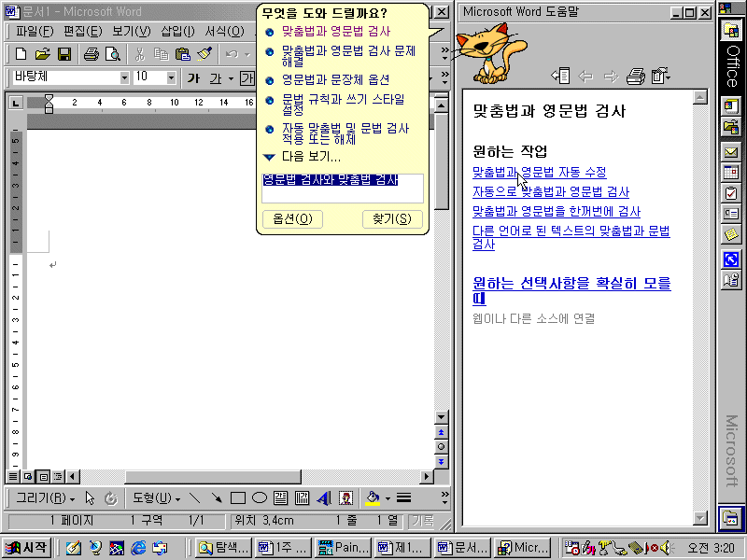Save the document with the floppy disk icon
The width and height of the screenshot is (747, 560).
point(64,54)
